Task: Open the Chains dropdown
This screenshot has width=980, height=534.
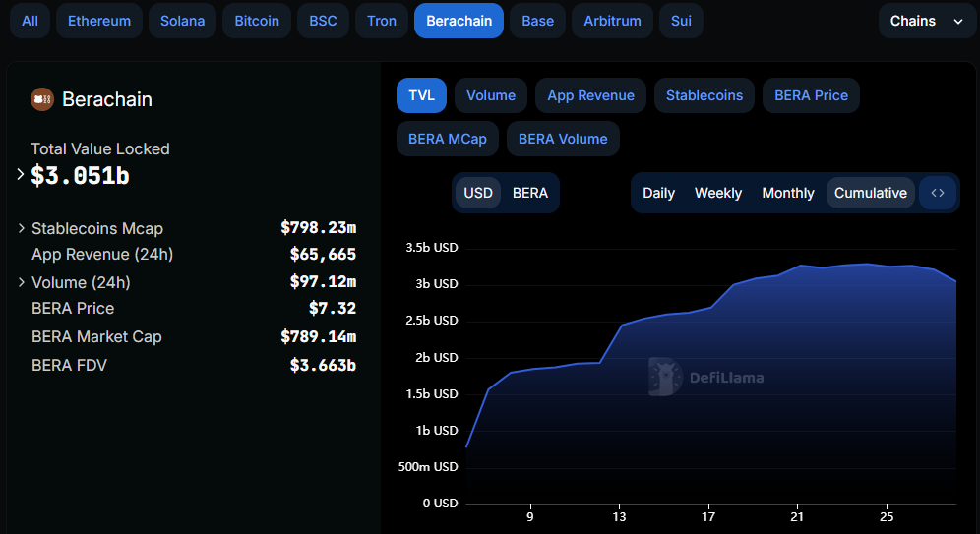Action: [x=926, y=21]
